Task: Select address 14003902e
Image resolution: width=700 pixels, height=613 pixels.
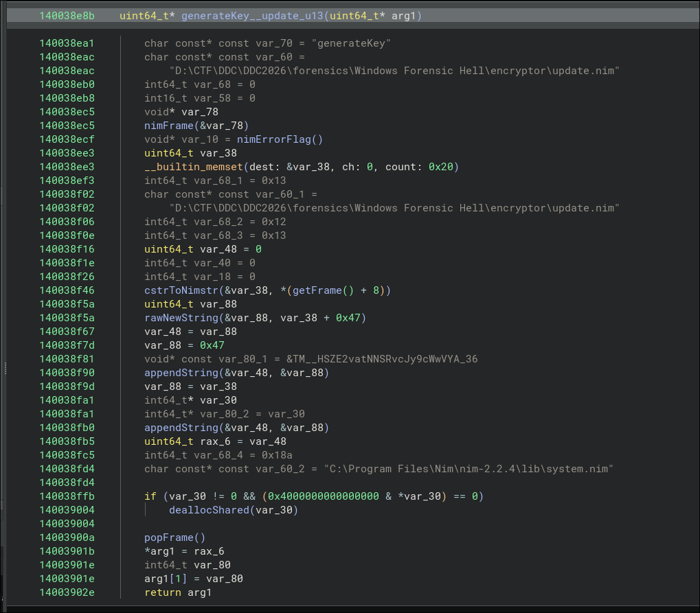Action: [67, 592]
